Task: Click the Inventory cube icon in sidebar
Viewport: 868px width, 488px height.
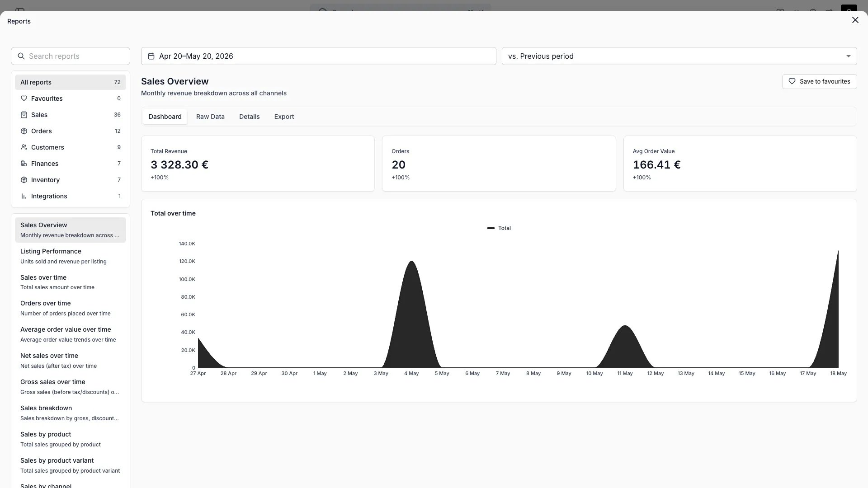Action: 24,180
